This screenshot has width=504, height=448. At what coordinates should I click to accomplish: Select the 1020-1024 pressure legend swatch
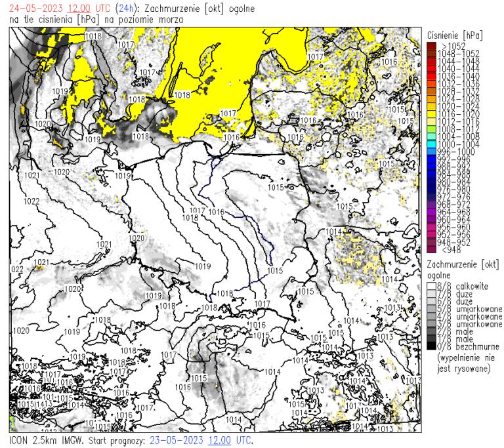click(430, 106)
